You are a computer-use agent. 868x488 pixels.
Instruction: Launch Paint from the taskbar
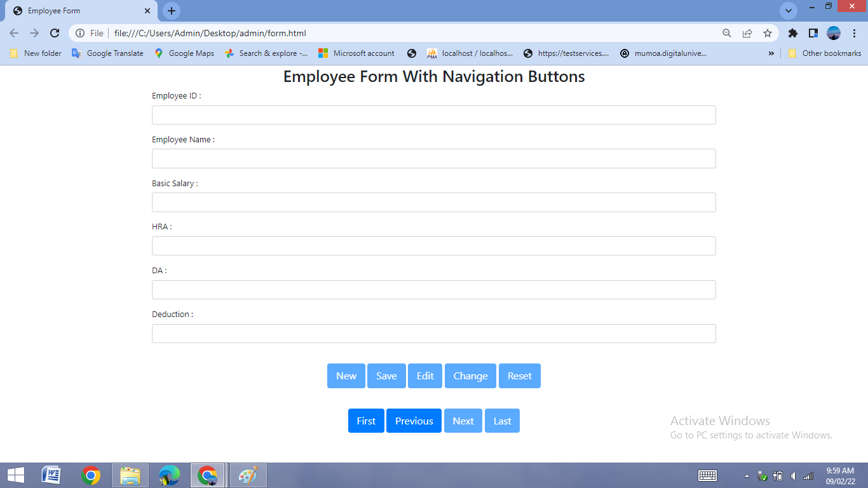248,475
